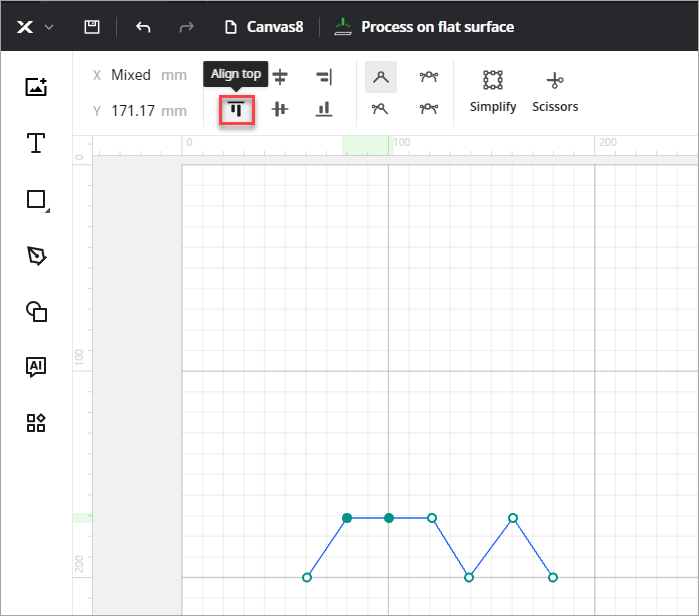
Task: Open the Shapes tool in sidebar
Action: pyautogui.click(x=36, y=312)
